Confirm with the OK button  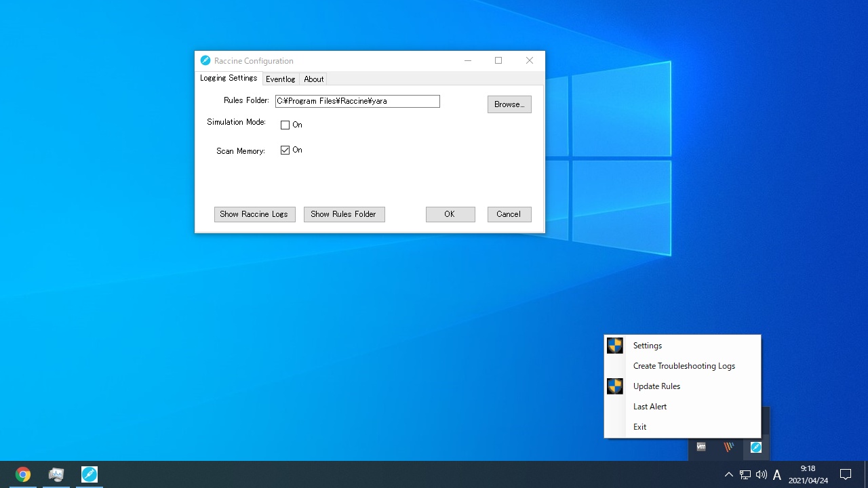450,214
